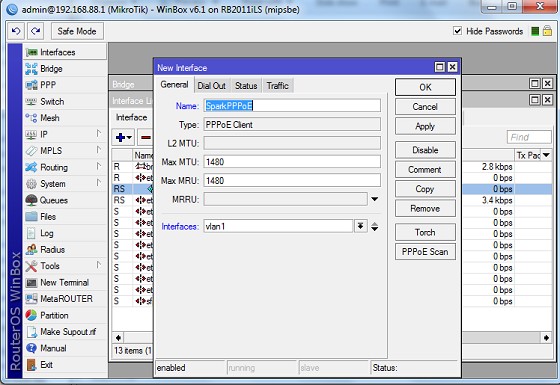Open the Log sidebar icon
560x385 pixels.
point(31,233)
